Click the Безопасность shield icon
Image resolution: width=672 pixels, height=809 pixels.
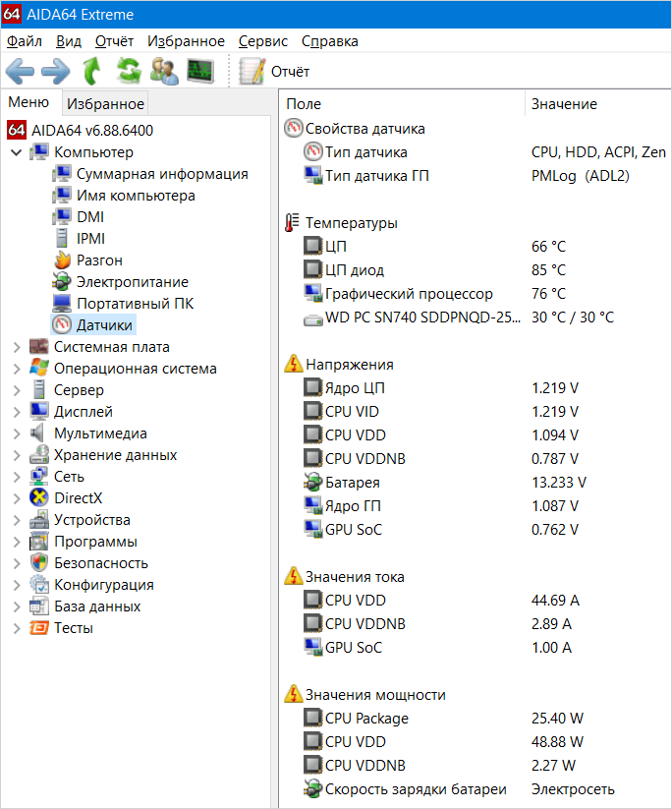pyautogui.click(x=39, y=563)
